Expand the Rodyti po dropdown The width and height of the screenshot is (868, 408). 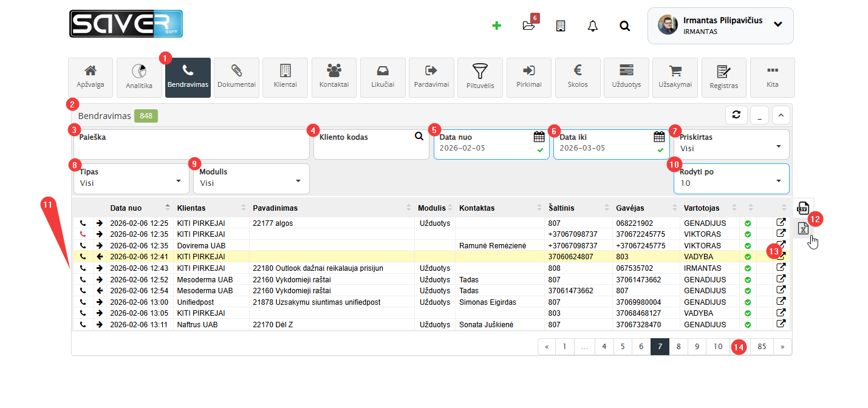[731, 178]
